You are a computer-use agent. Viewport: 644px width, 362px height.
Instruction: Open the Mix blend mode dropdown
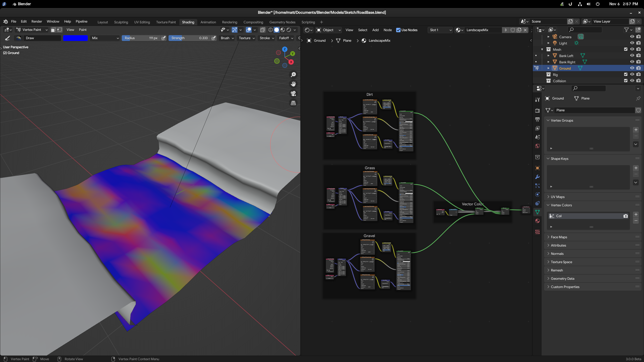[x=105, y=38]
